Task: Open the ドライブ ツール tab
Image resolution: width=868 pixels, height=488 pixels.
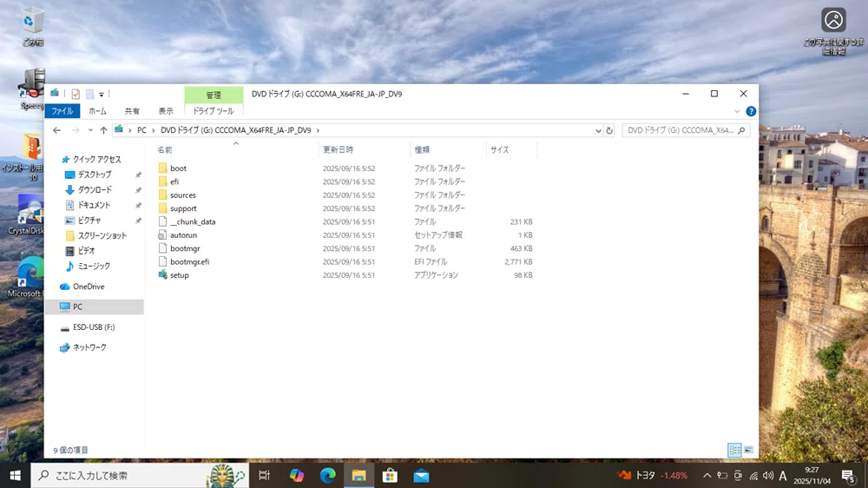Action: coord(214,111)
